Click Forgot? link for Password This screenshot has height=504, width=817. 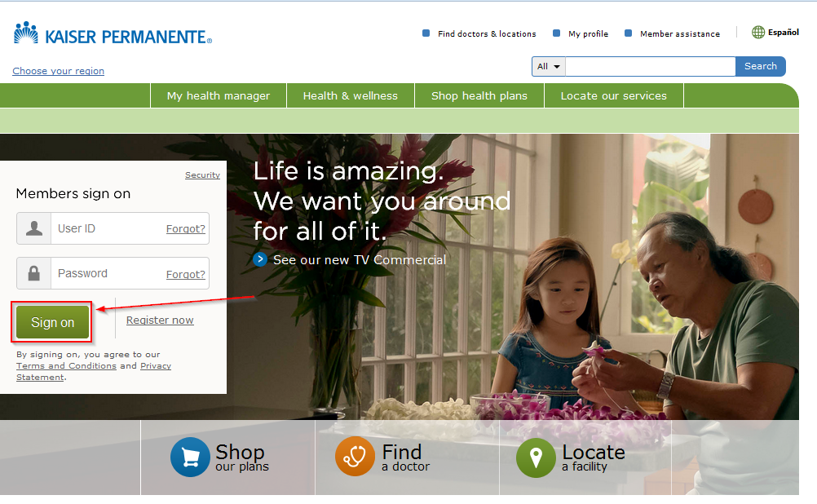[x=185, y=274]
